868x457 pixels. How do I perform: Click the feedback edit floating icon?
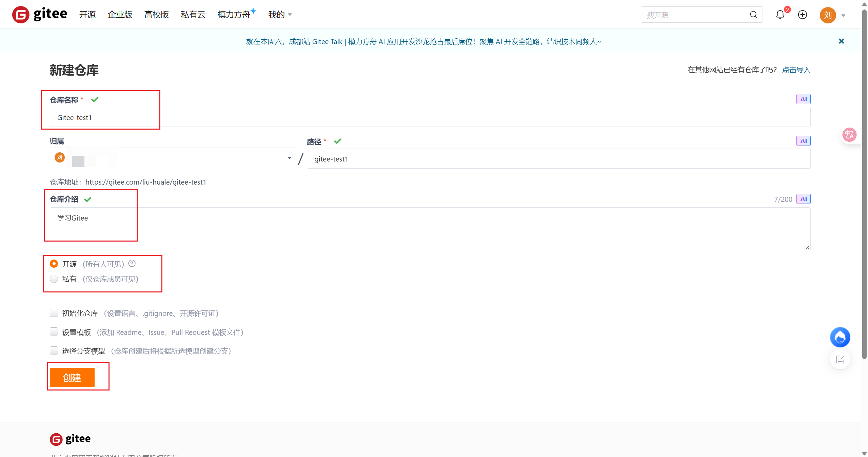840,360
